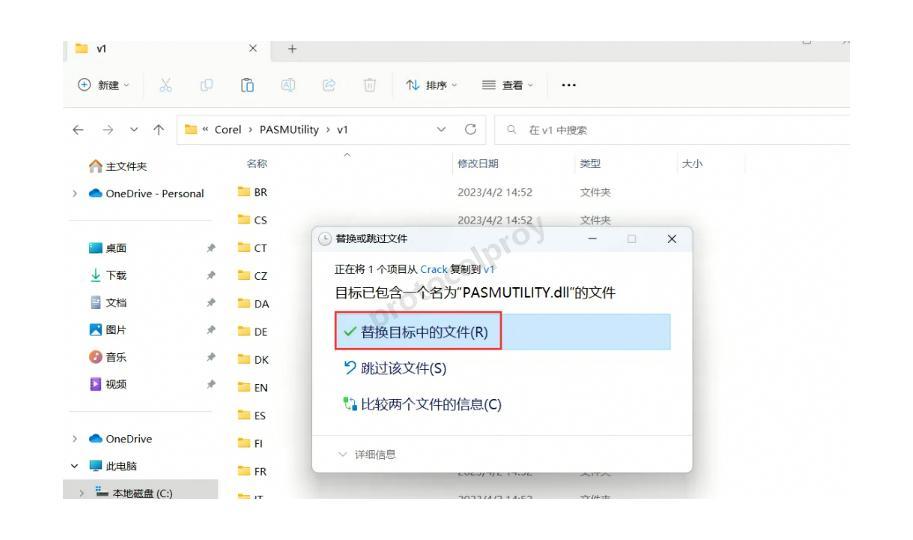Open Documents (文档) quick access

tap(108, 303)
